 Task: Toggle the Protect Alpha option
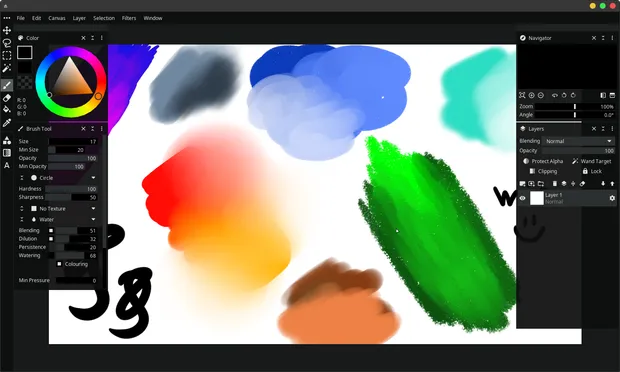point(543,161)
